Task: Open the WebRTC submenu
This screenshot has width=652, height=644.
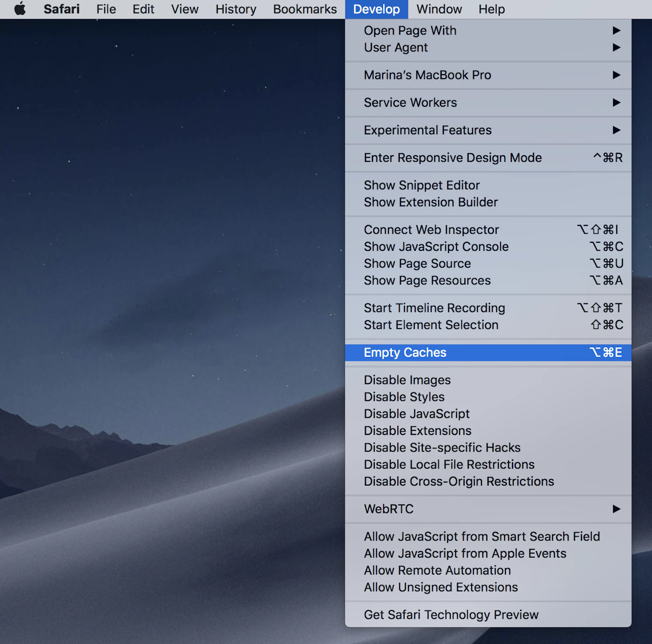Action: pyautogui.click(x=388, y=509)
